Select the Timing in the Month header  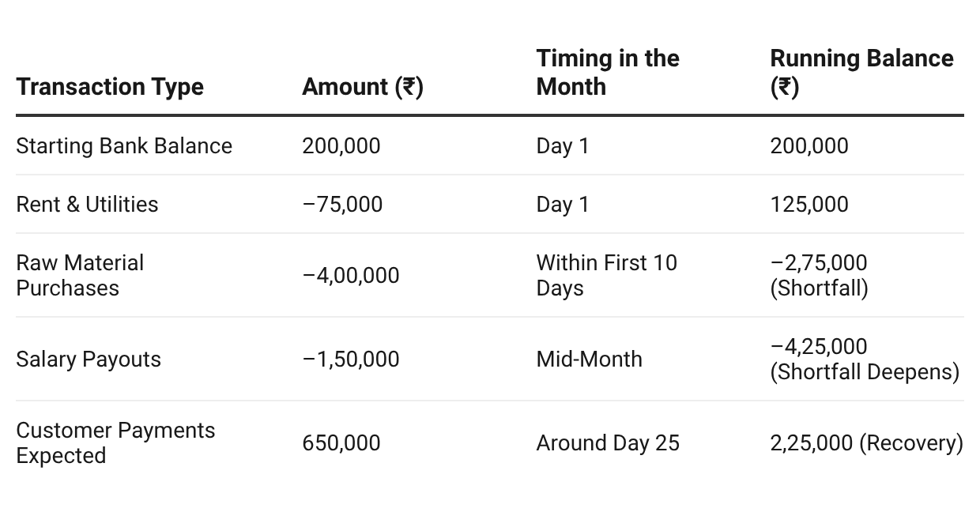tap(608, 73)
